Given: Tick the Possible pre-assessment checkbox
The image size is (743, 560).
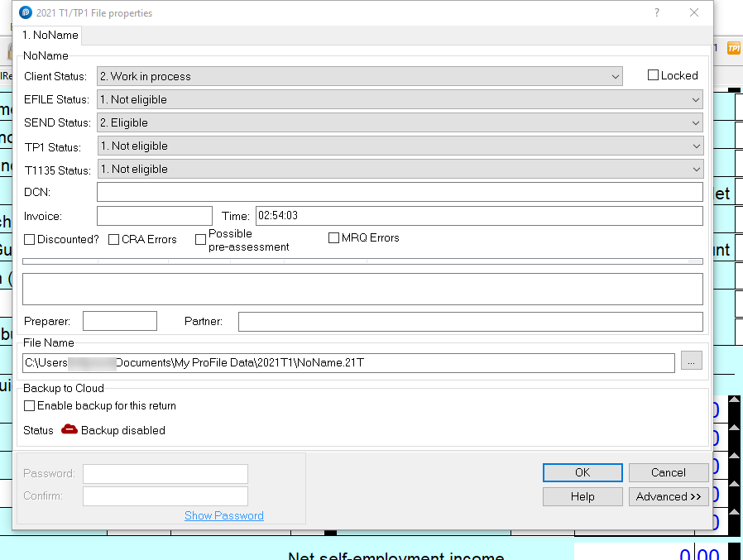Looking at the screenshot, I should click(x=200, y=239).
